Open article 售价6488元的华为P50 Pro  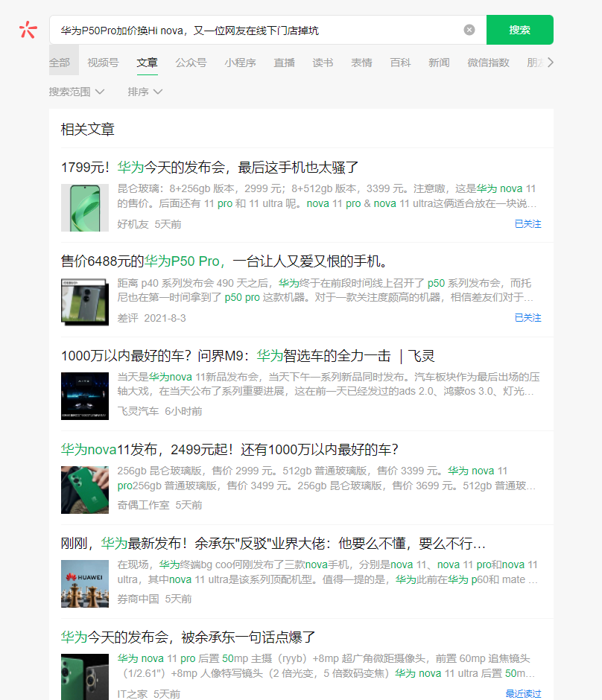[x=225, y=261]
